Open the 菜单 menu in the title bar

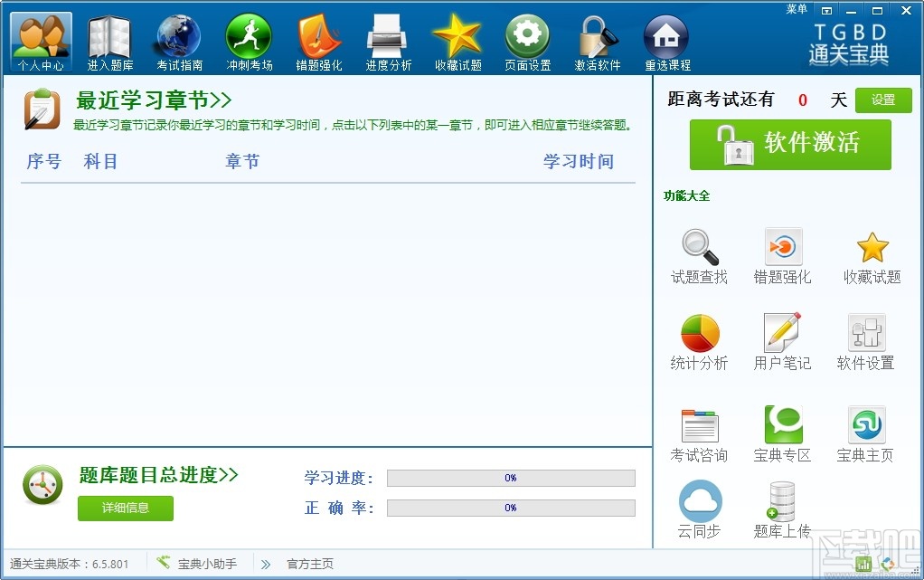[x=795, y=9]
